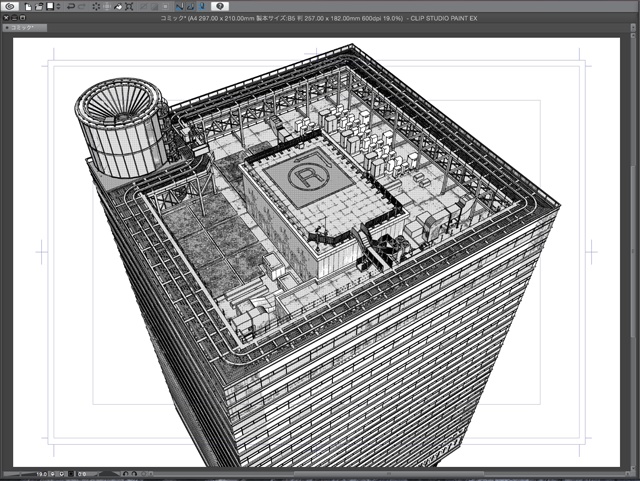Image resolution: width=640 pixels, height=481 pixels.
Task: Clear the selected content
Action: click(96, 7)
